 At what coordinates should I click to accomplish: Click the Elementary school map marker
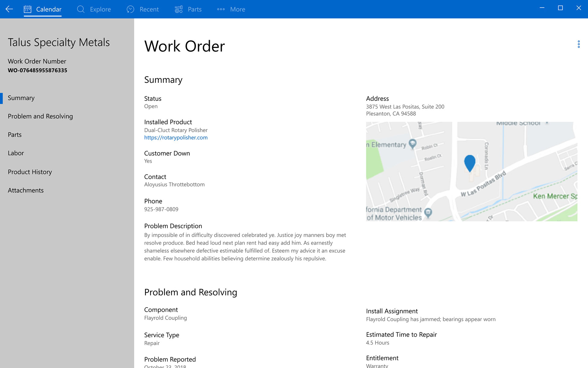(x=413, y=144)
